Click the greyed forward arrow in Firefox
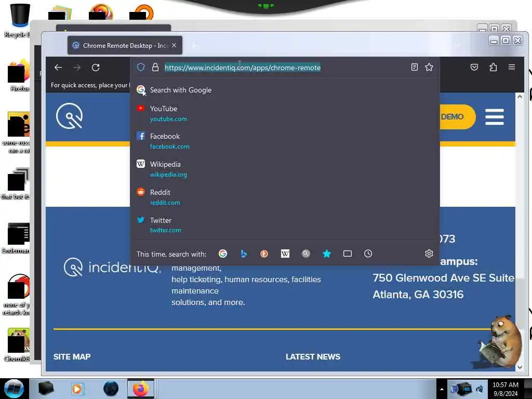 pos(77,68)
